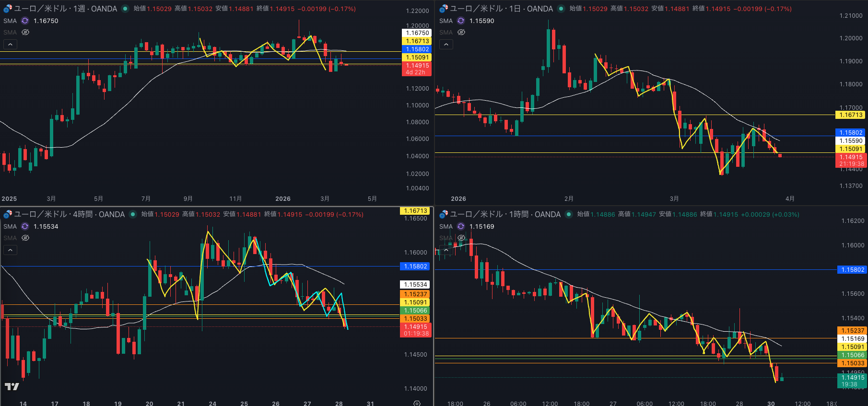Click the ユーロ/米ドル 4時間 OANDA symbol title
Image resolution: width=868 pixels, height=406 pixels.
coord(69,214)
